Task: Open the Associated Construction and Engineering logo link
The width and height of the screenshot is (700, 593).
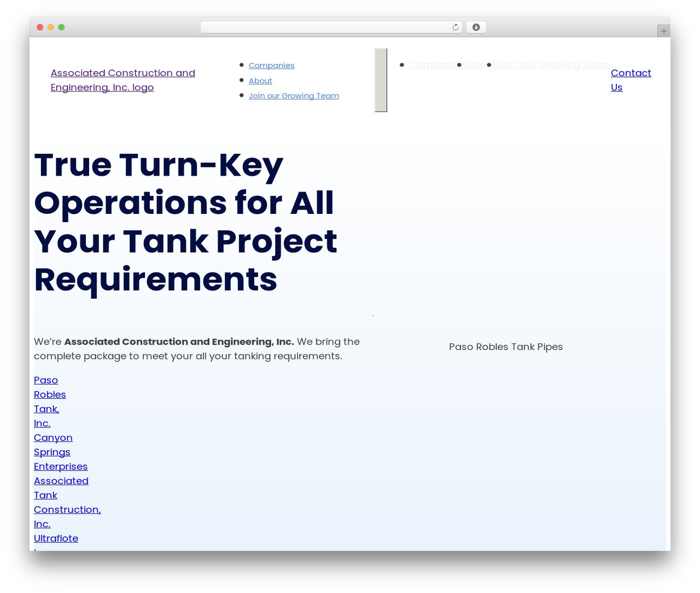Action: pos(123,80)
